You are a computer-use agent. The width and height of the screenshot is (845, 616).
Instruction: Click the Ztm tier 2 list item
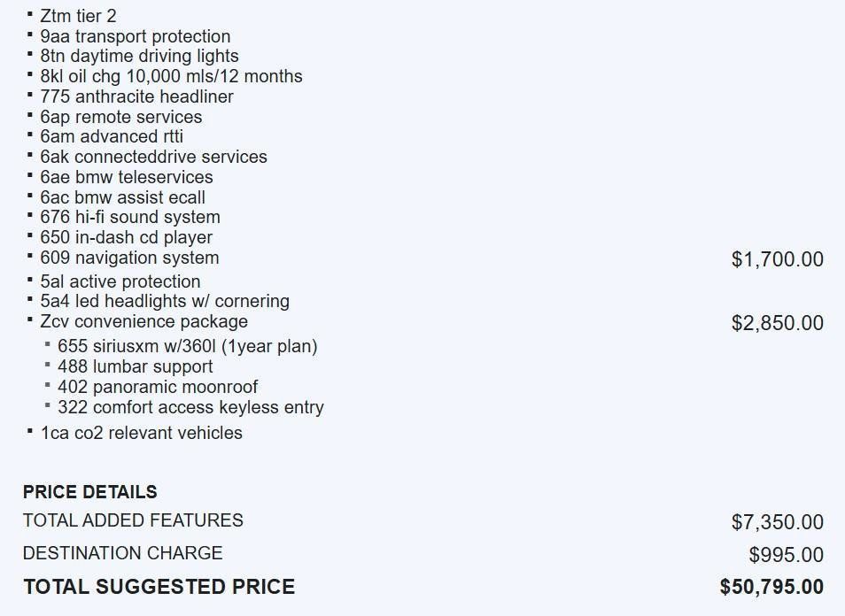pyautogui.click(x=78, y=16)
